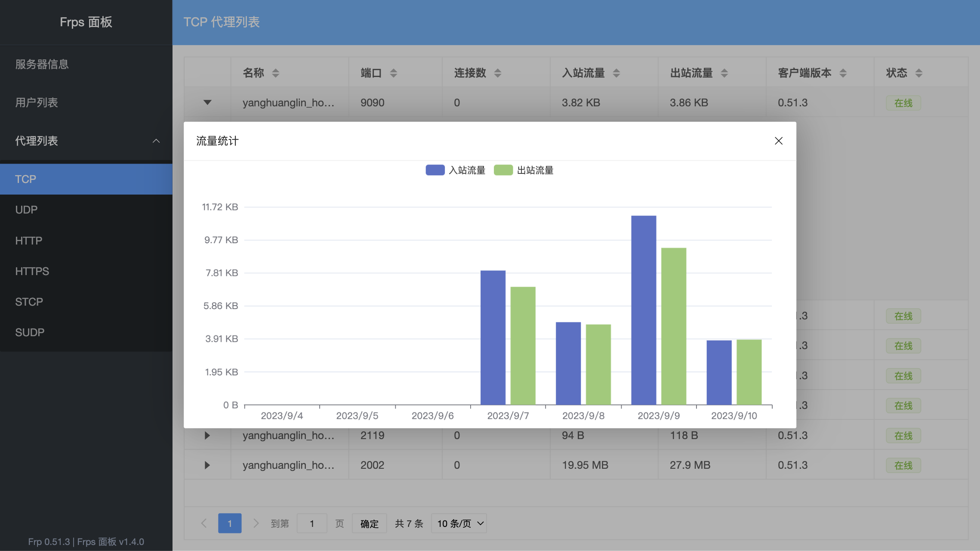This screenshot has width=980, height=551.
Task: Sort by 连接数 sort arrows
Action: (x=498, y=73)
